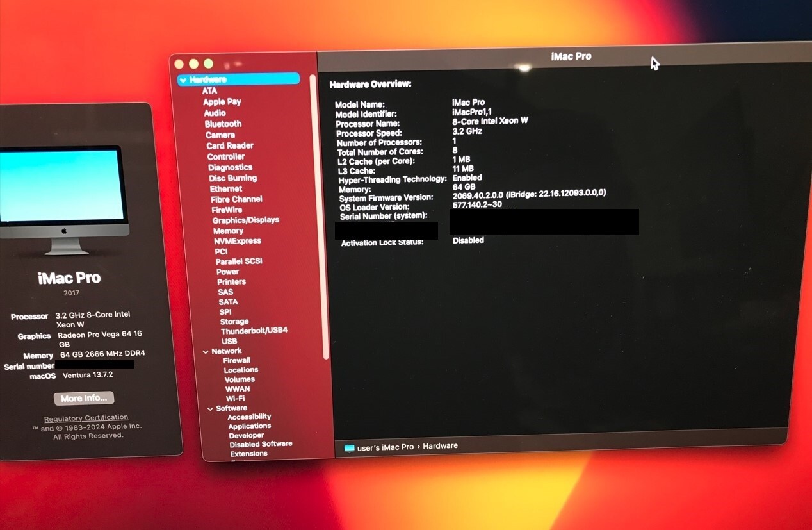Image resolution: width=812 pixels, height=530 pixels.
Task: Select PCI in the sidebar
Action: point(221,252)
